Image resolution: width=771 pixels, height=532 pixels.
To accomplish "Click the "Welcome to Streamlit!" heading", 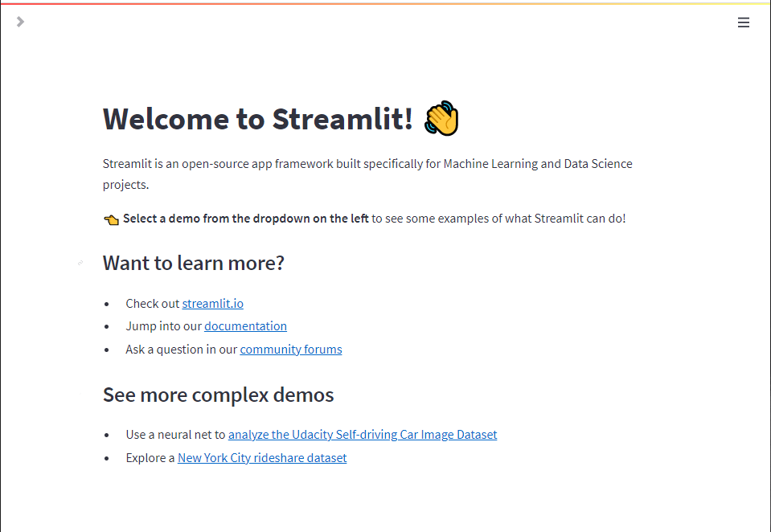I will click(257, 118).
